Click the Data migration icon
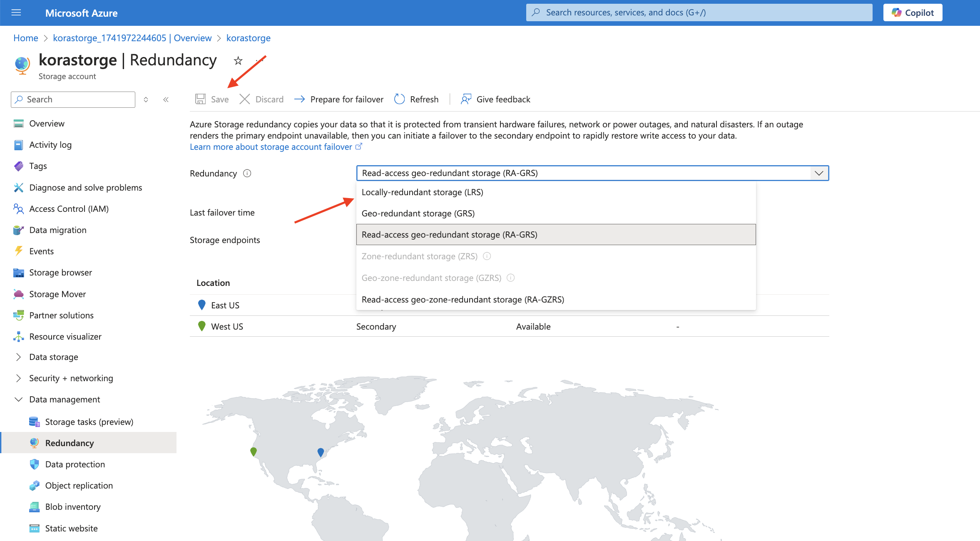Image resolution: width=980 pixels, height=541 pixels. [18, 230]
